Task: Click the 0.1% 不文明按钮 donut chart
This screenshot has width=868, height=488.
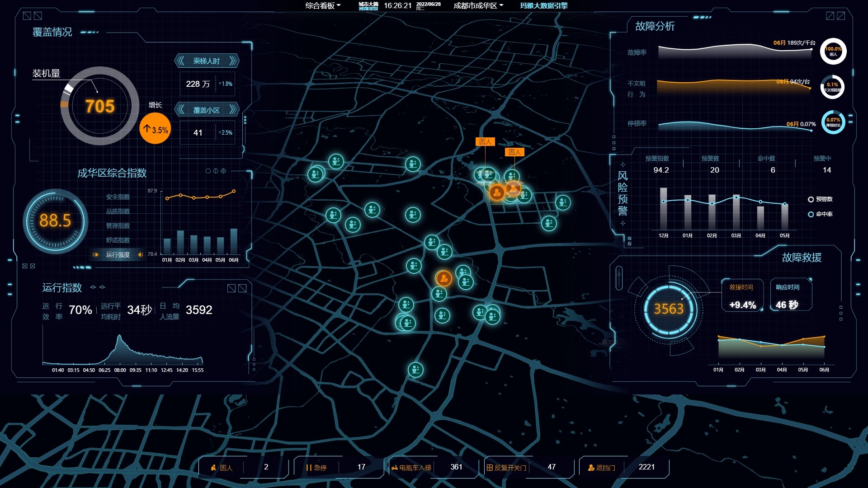Action: pyautogui.click(x=832, y=87)
